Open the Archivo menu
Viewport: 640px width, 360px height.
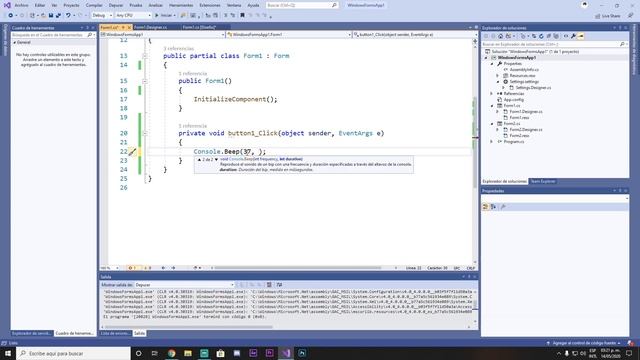[x=21, y=5]
